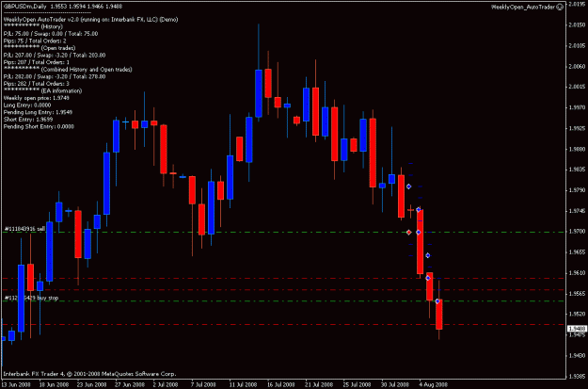Click the GBPUSDm,Daily chart title text
The width and height of the screenshot is (588, 389).
(24, 7)
